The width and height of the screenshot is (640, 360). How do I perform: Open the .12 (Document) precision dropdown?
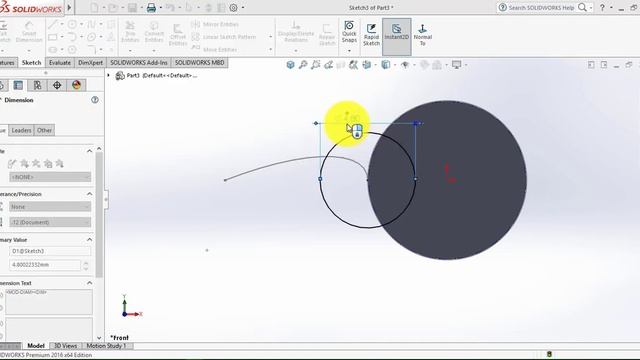[50, 222]
